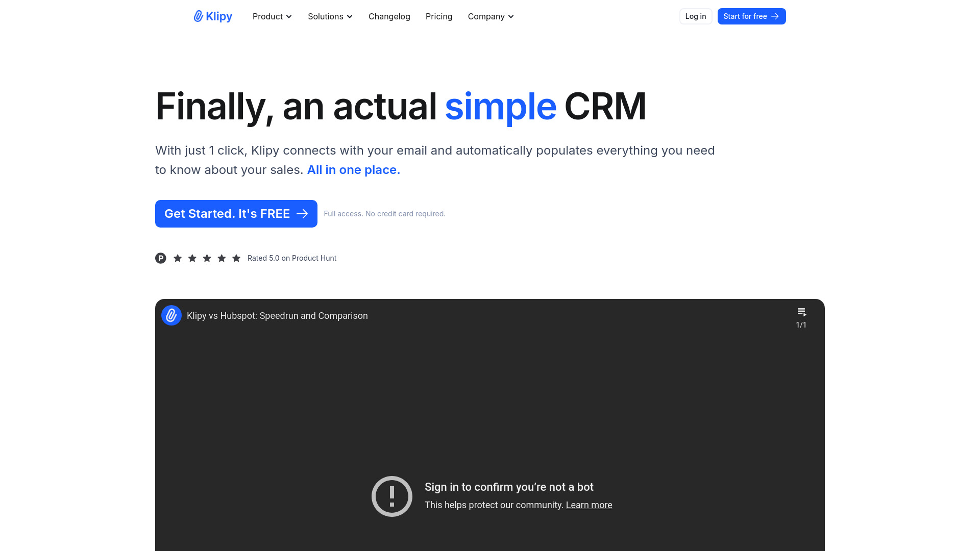
Task: Click the Log in button
Action: [695, 16]
